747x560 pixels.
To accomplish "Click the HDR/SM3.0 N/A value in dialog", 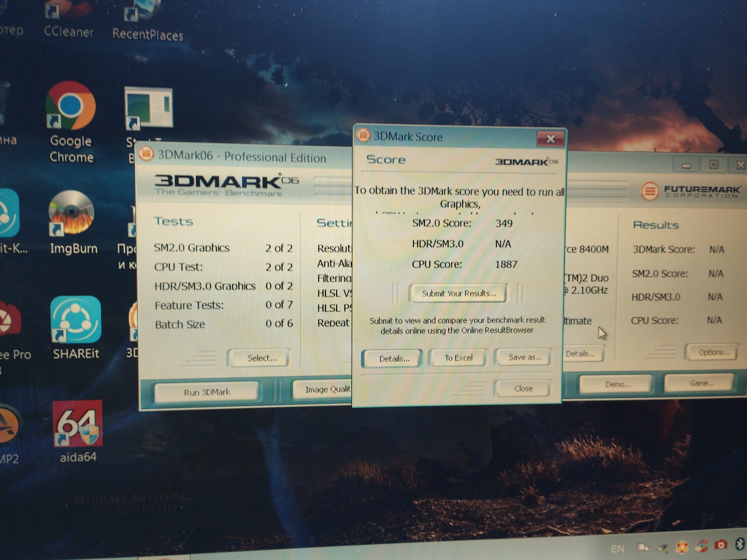I will point(503,244).
